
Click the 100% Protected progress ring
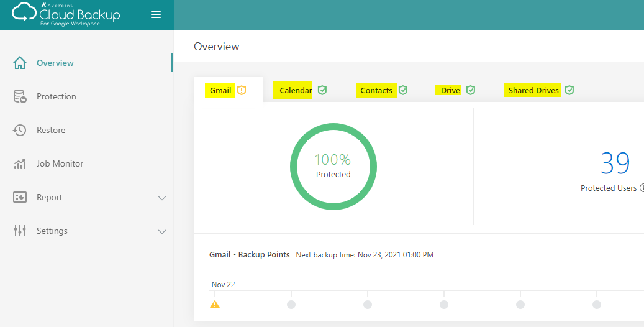(x=333, y=166)
